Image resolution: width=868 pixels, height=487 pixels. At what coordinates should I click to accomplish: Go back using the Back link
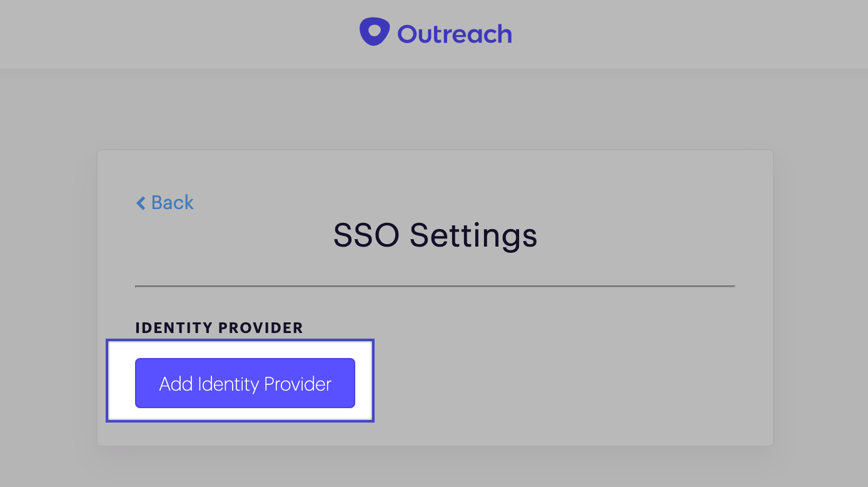point(165,202)
